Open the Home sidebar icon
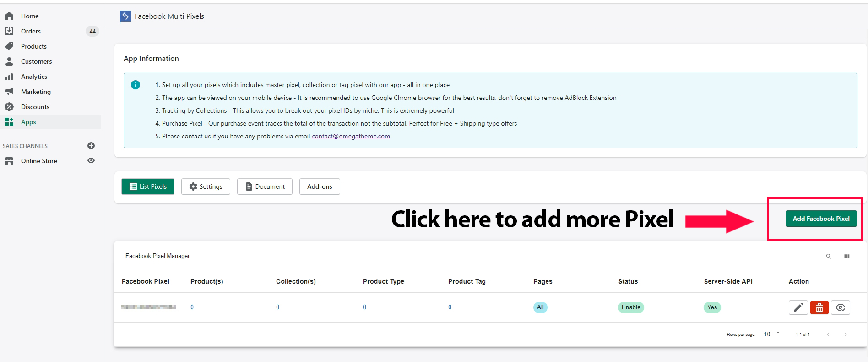 point(9,16)
